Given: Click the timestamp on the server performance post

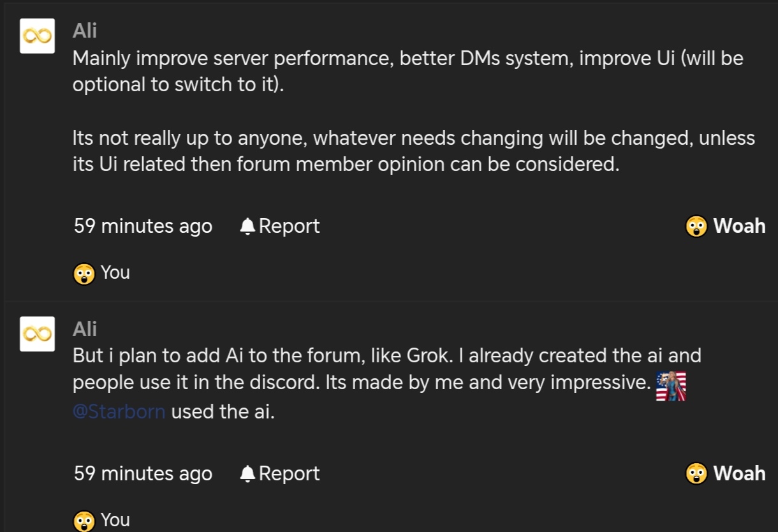Looking at the screenshot, I should click(143, 226).
